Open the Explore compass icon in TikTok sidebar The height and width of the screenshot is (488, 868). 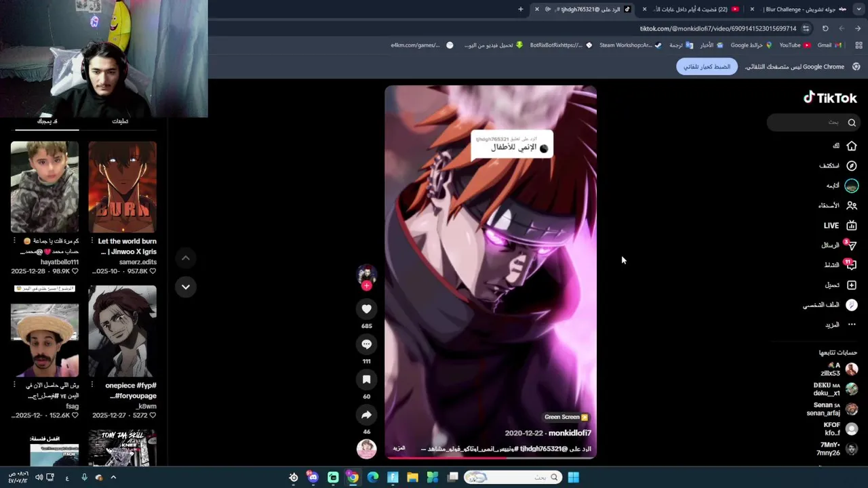(852, 165)
